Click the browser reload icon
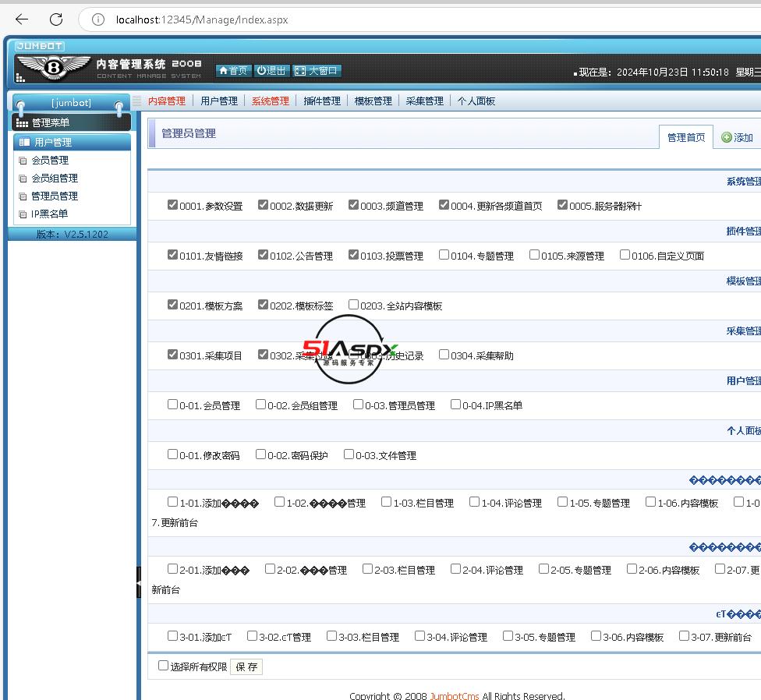The image size is (761, 700). click(56, 19)
